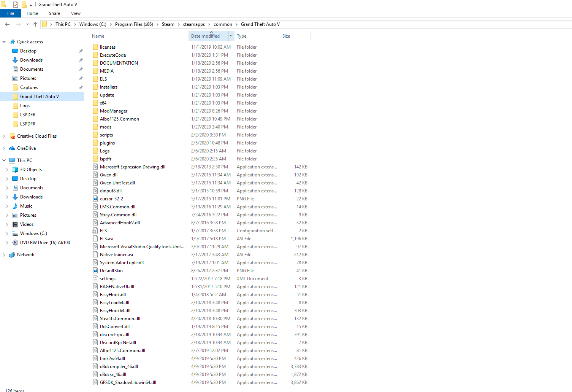Click the Quick access star icon
Screen dimensions: 572x392
pyautogui.click(x=13, y=42)
